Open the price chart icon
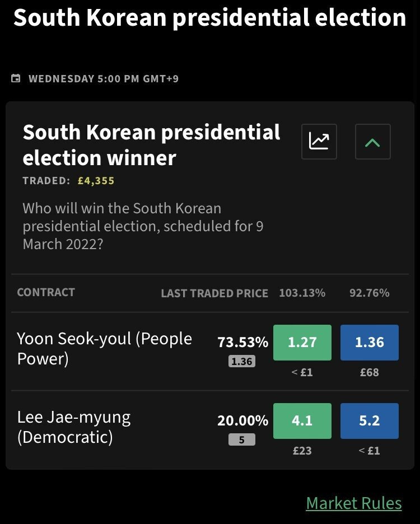 coord(319,142)
